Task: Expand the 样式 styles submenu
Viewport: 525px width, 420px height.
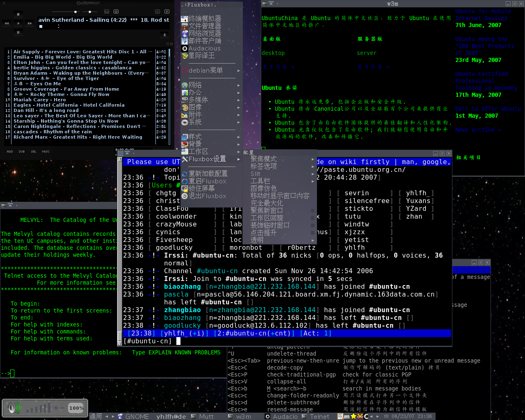Action: 211,137
